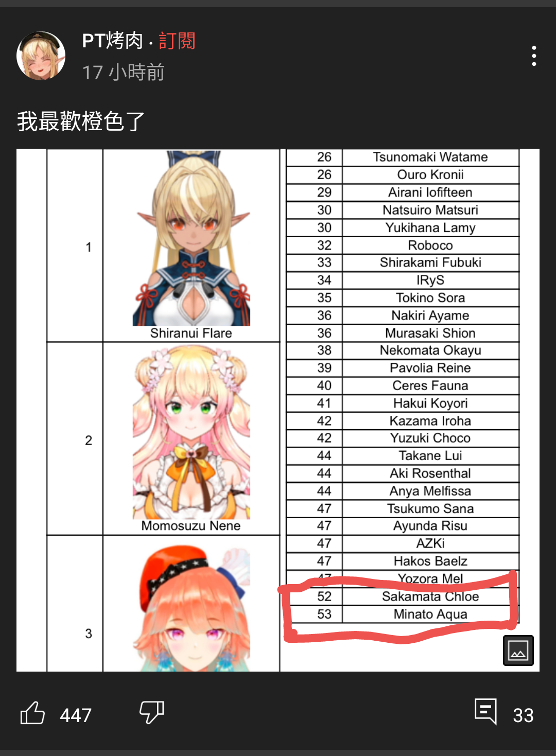Viewport: 556px width, 756px height.
Task: Tap the post caption 我最歡橙色了
Action: [81, 121]
